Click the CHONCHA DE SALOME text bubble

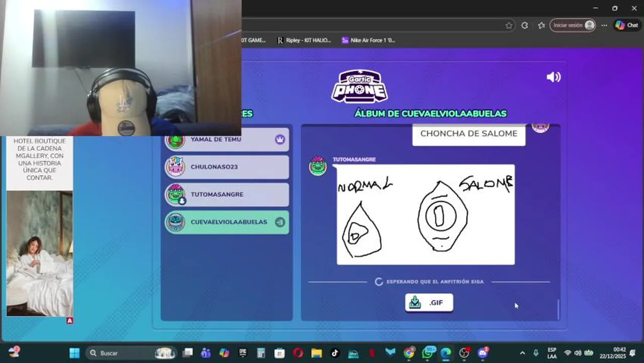[469, 134]
